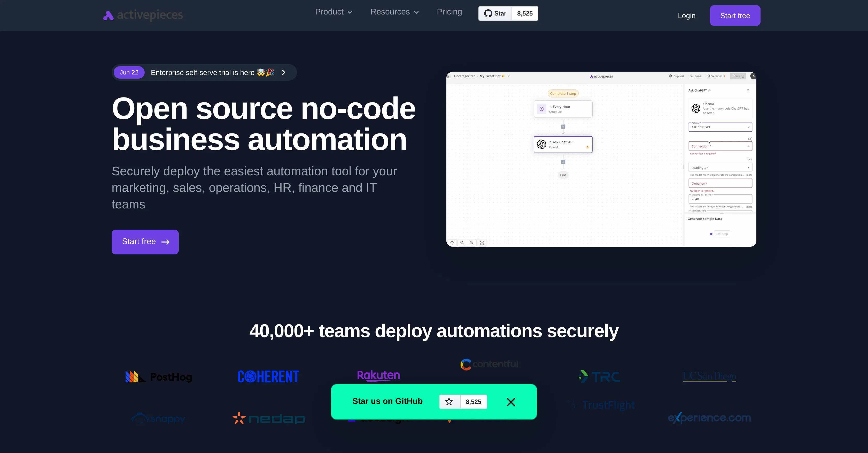The width and height of the screenshot is (868, 453).
Task: Switch to the Runs view in the builder
Action: click(x=695, y=76)
